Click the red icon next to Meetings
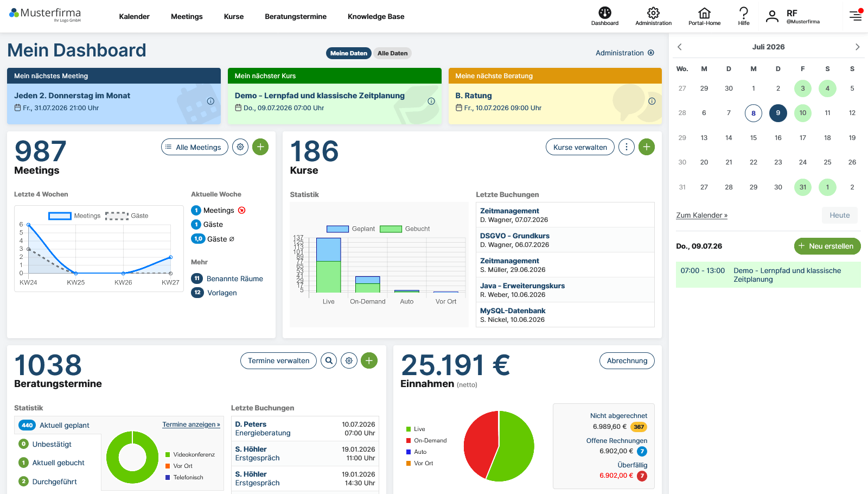The height and width of the screenshot is (494, 868). [242, 210]
